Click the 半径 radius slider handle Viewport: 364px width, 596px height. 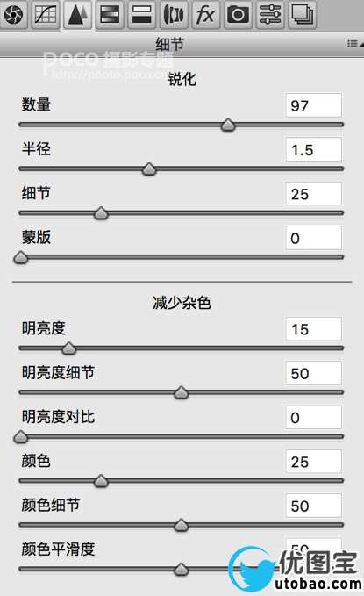(x=149, y=169)
